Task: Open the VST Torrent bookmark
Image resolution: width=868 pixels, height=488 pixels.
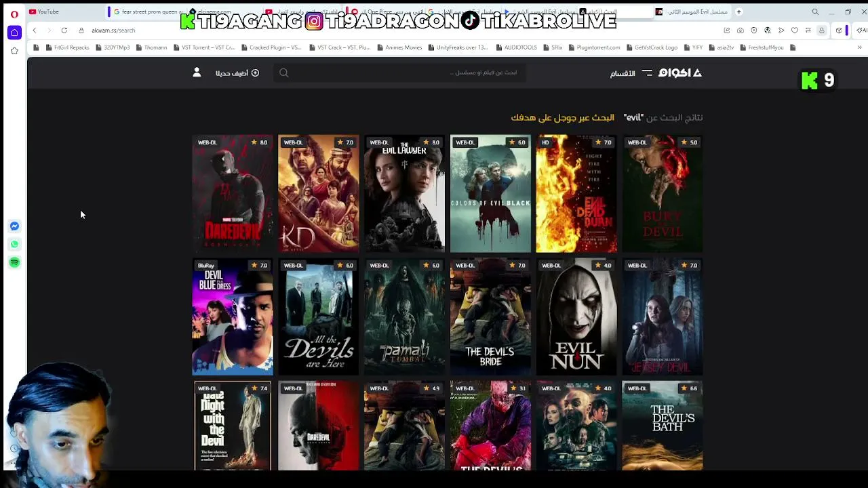Action: coord(204,47)
